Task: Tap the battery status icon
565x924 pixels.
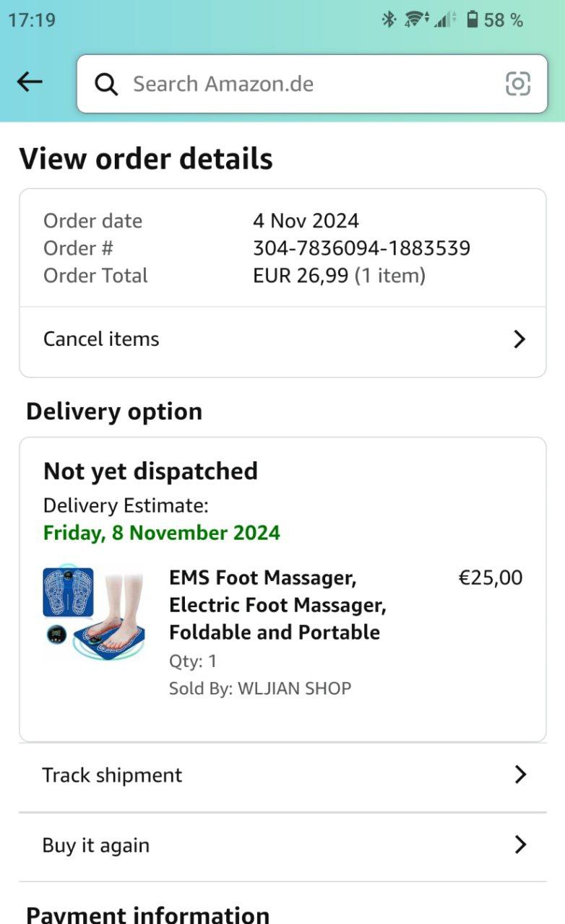Action: 472,19
